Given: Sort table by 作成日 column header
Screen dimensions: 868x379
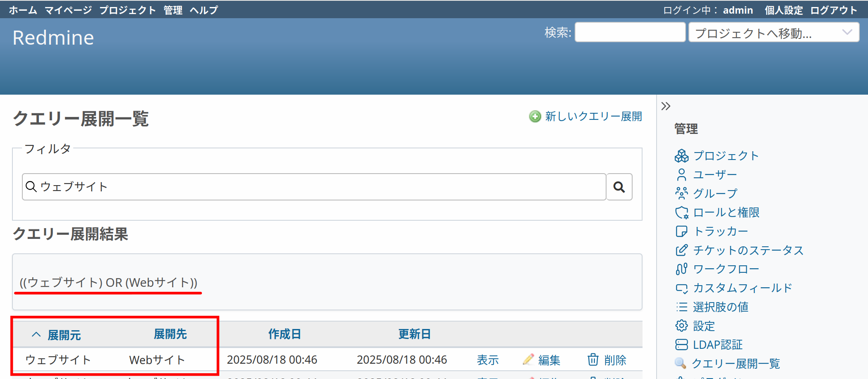Looking at the screenshot, I should (x=285, y=334).
